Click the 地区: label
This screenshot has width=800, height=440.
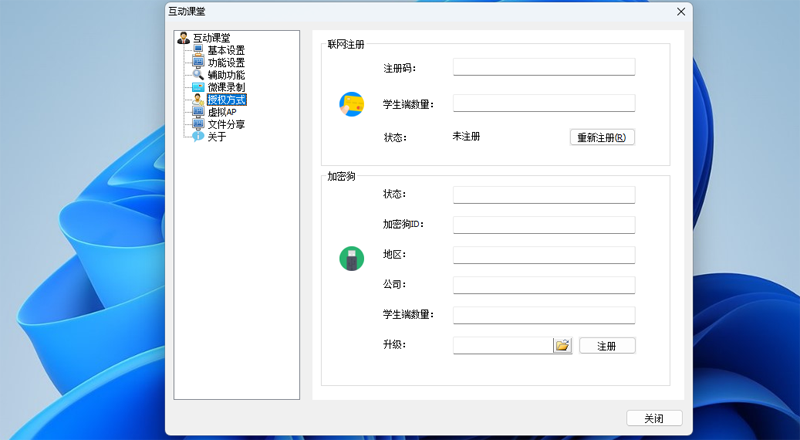pyautogui.click(x=394, y=254)
